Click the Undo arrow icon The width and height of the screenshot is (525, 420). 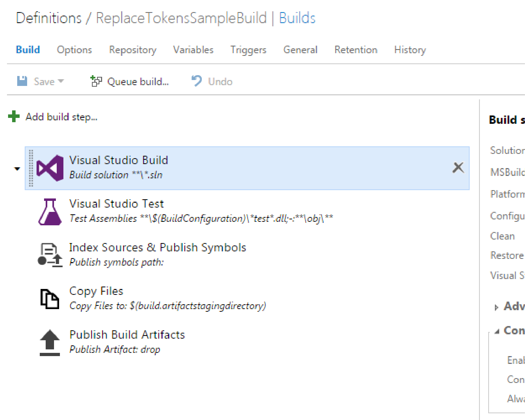pyautogui.click(x=196, y=81)
